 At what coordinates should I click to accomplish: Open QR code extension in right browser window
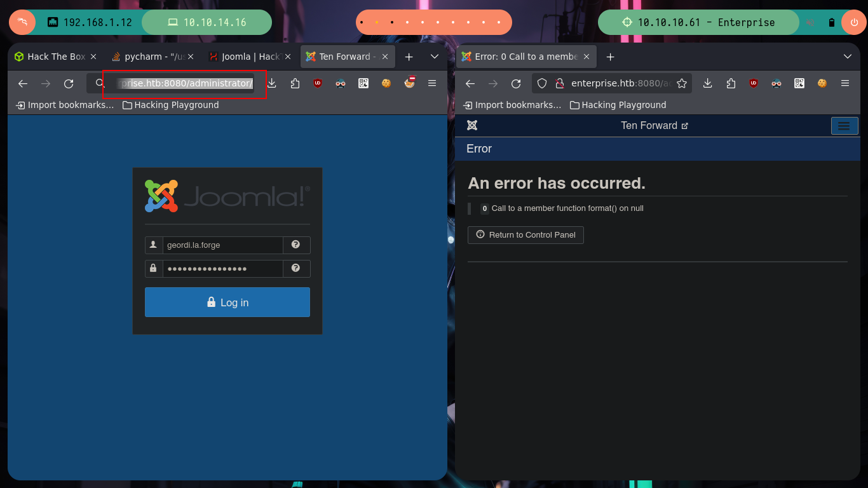click(799, 83)
